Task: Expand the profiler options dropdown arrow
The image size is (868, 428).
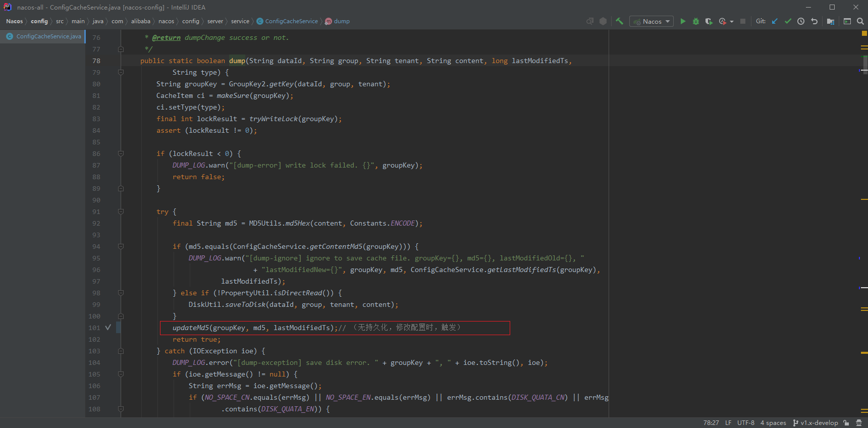Action: coord(732,21)
